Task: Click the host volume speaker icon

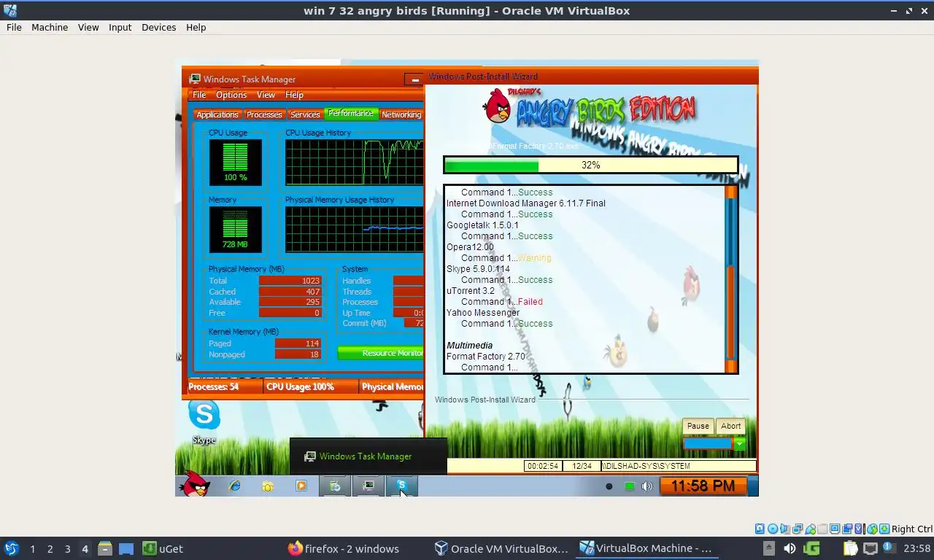Action: pos(790,548)
